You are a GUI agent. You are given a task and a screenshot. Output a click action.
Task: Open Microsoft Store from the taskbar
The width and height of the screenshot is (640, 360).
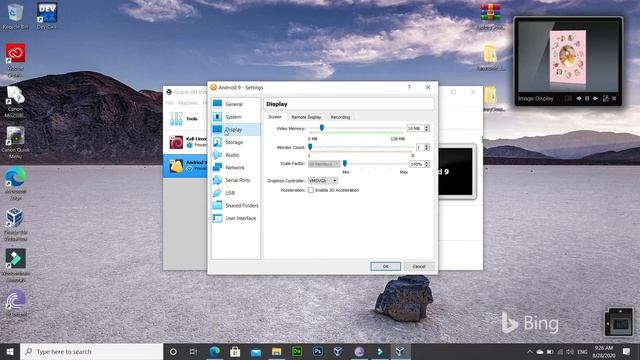pyautogui.click(x=235, y=351)
